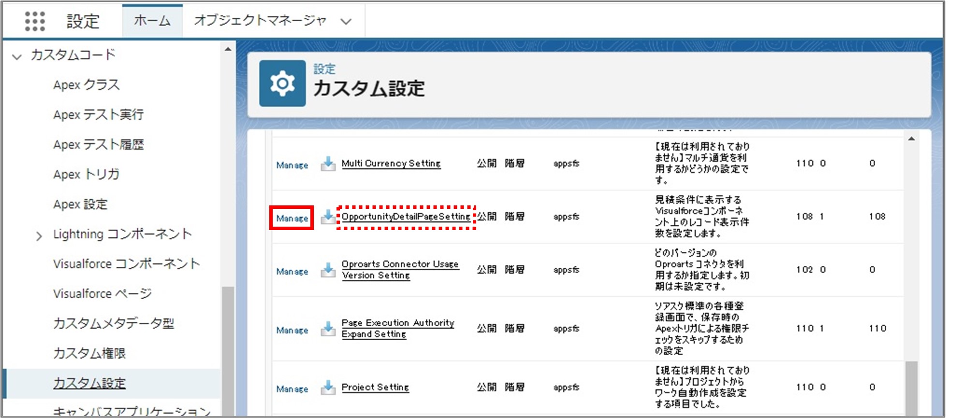Open OpportunityDetailPageSetting link
Viewport: 980px width, 420px height.
pyautogui.click(x=406, y=217)
